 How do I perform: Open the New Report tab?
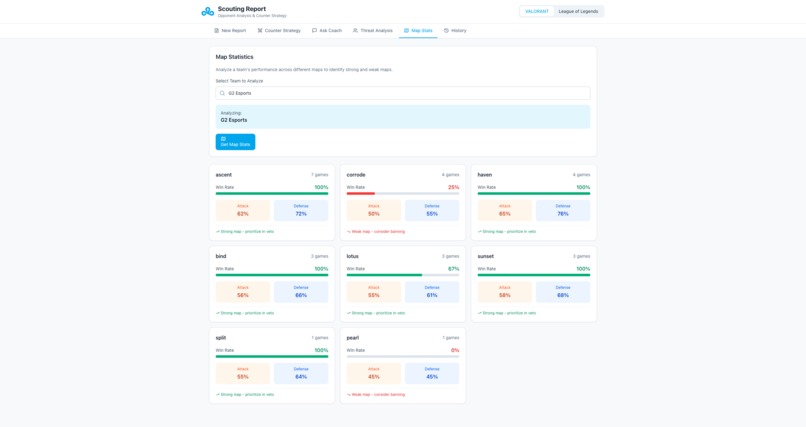(x=230, y=30)
